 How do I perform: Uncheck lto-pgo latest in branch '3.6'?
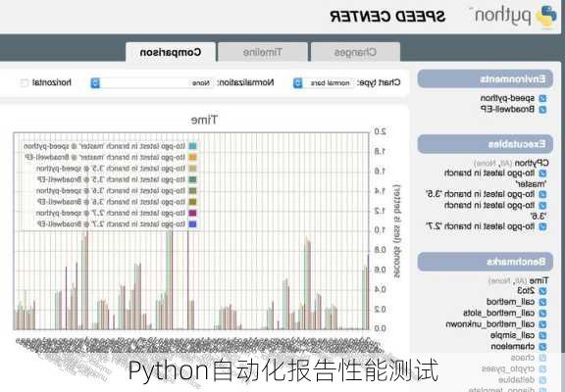pos(542,206)
